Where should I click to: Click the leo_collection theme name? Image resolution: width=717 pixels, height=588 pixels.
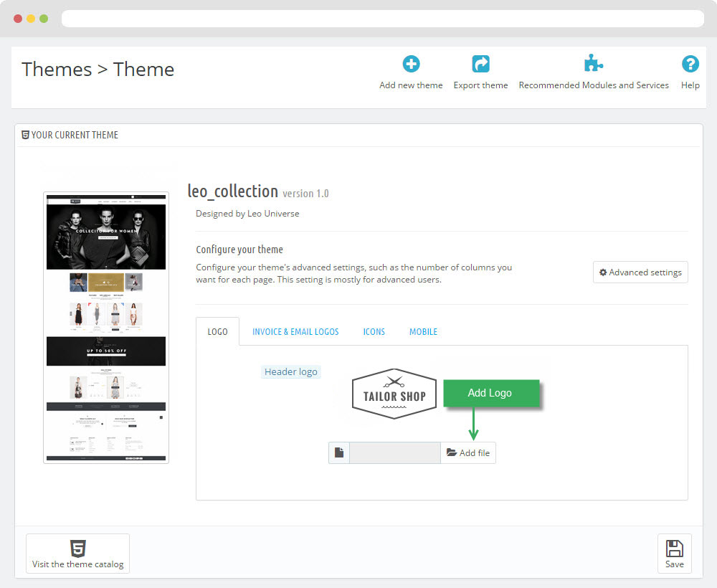point(233,191)
